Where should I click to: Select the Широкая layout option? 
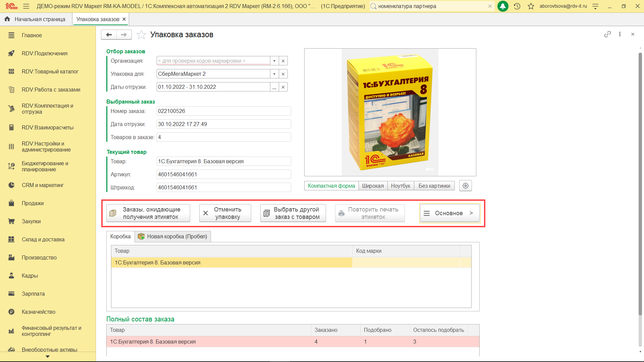click(x=373, y=186)
